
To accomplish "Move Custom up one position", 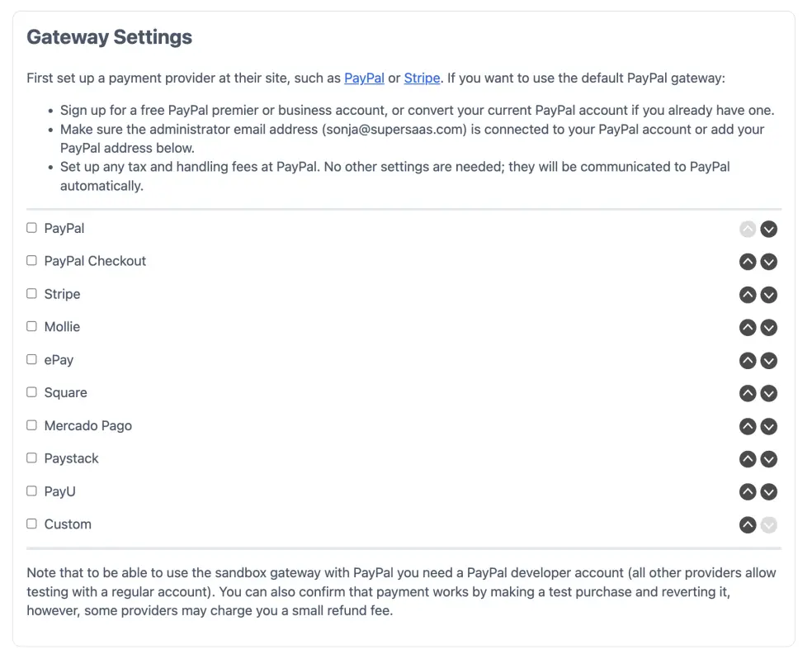I will (x=748, y=524).
